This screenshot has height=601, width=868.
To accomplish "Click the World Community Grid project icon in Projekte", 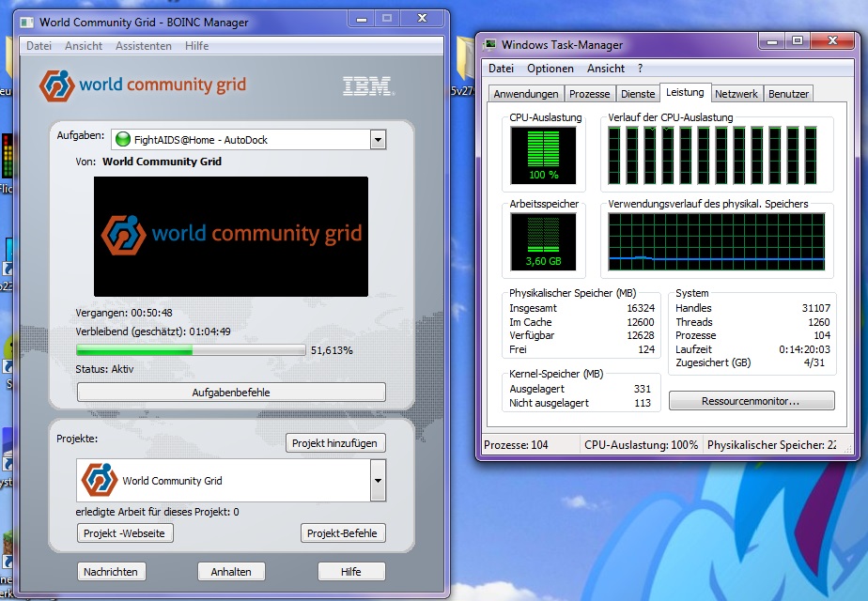I will (100, 480).
